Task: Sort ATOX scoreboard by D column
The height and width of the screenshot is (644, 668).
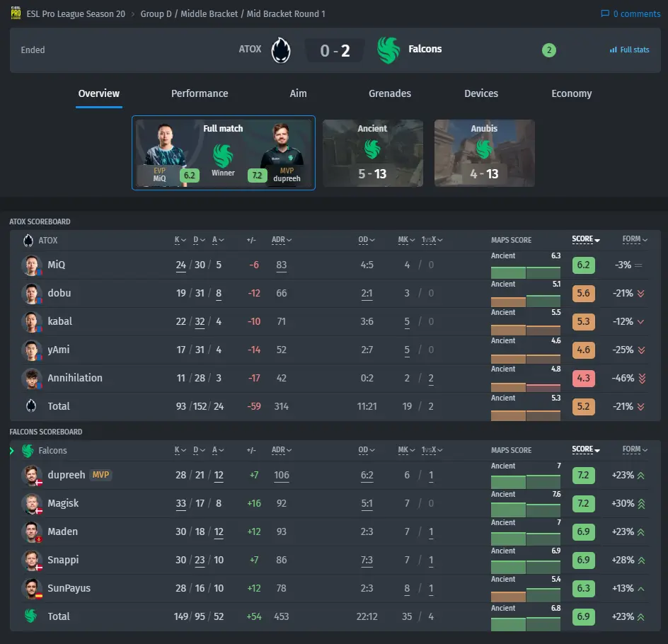Action: tap(199, 240)
